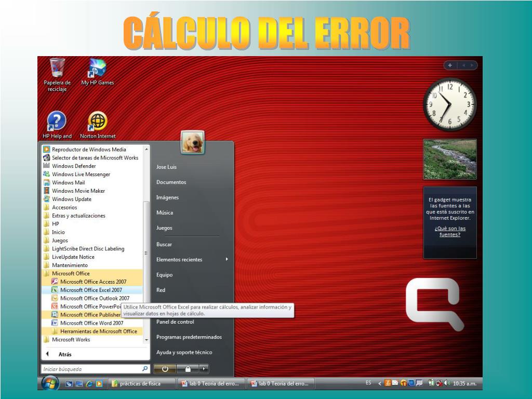Click the search magnifier icon in Start menu
The height and width of the screenshot is (399, 532).
(x=145, y=368)
